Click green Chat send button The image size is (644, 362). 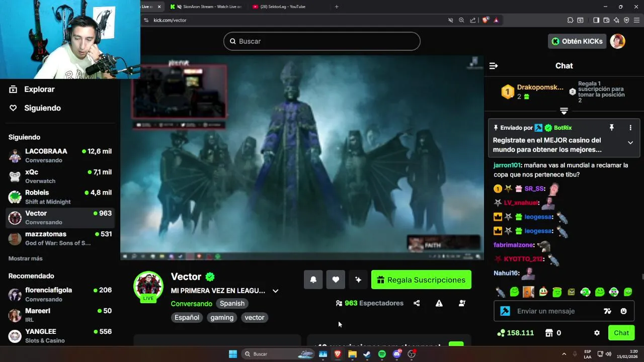click(621, 333)
